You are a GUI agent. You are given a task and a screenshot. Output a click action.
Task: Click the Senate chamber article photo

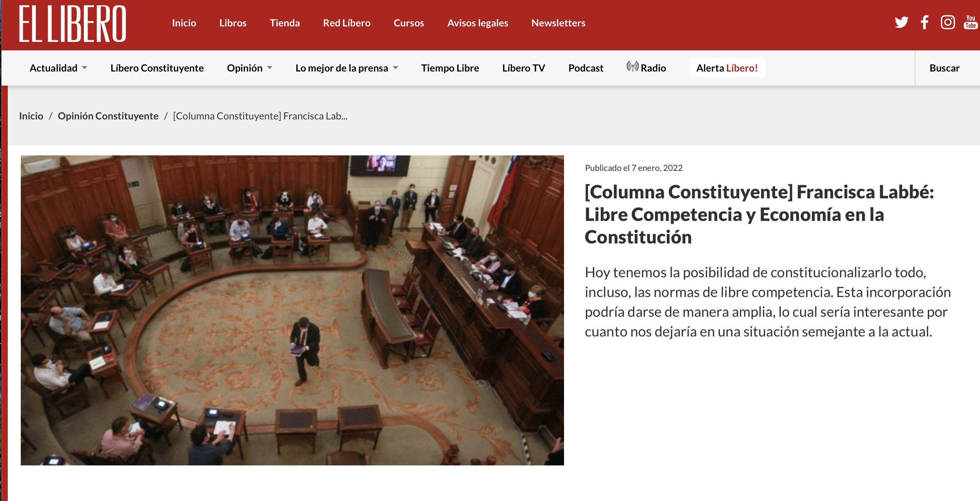(x=292, y=310)
